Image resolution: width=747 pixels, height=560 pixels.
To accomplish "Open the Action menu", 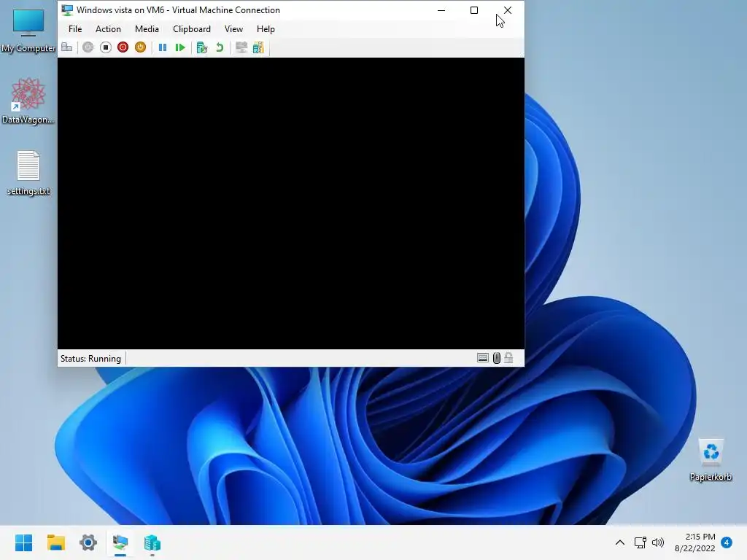I will 108,29.
